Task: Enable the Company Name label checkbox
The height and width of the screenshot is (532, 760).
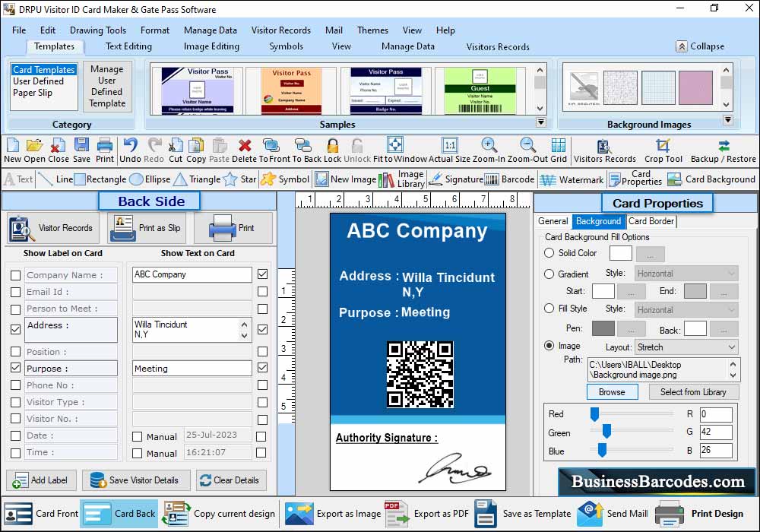Action: click(x=15, y=275)
